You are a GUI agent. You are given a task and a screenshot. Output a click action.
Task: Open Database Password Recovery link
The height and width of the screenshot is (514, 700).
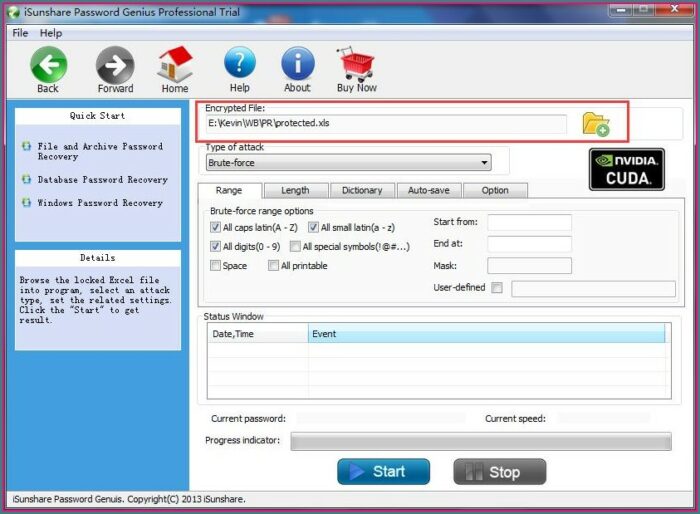point(103,180)
